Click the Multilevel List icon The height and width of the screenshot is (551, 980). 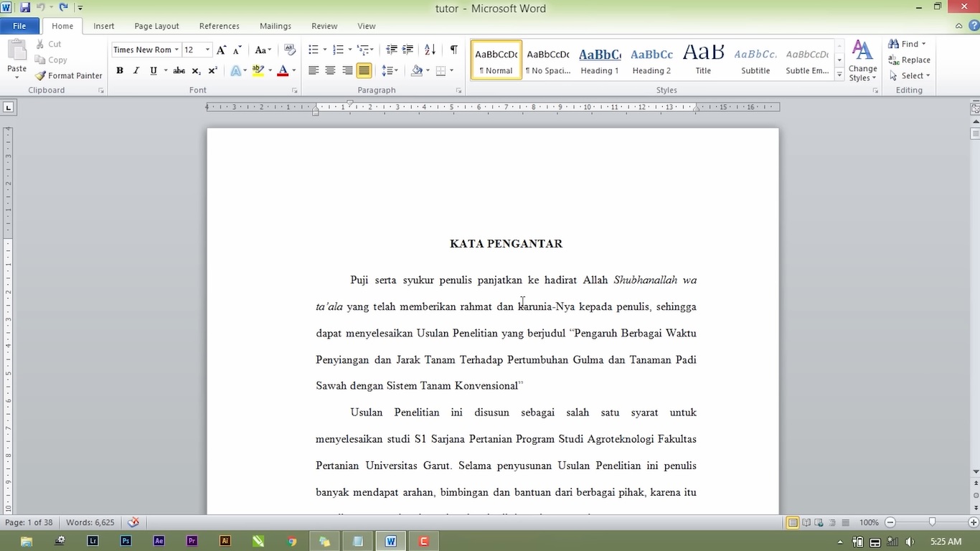pos(364,50)
